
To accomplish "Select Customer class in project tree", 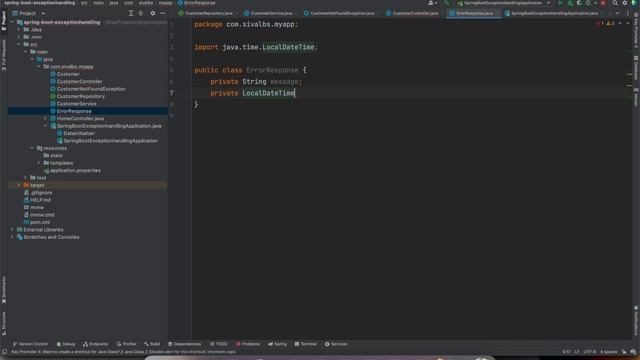I will (68, 74).
